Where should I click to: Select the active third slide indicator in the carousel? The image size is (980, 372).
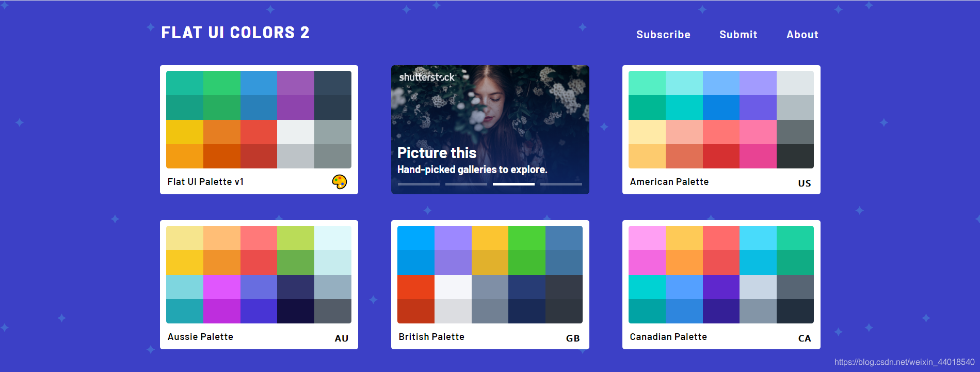click(x=513, y=184)
